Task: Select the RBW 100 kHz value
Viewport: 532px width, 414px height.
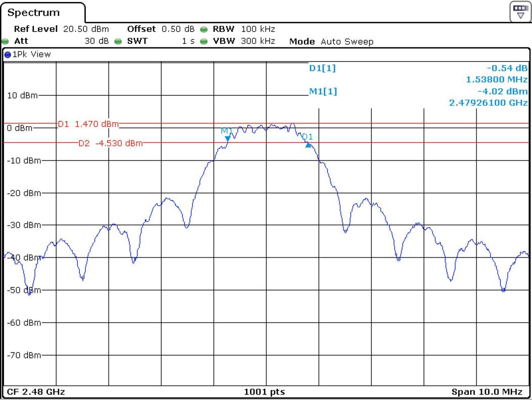Action: pos(258,29)
